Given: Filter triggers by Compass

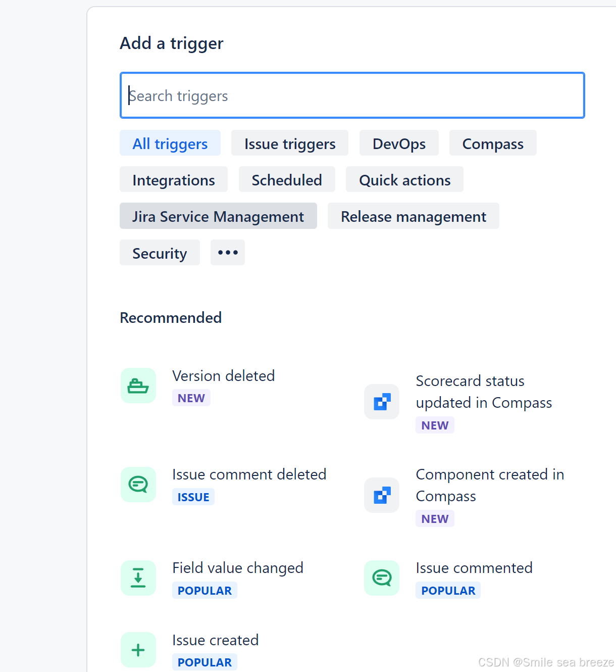Looking at the screenshot, I should [493, 143].
